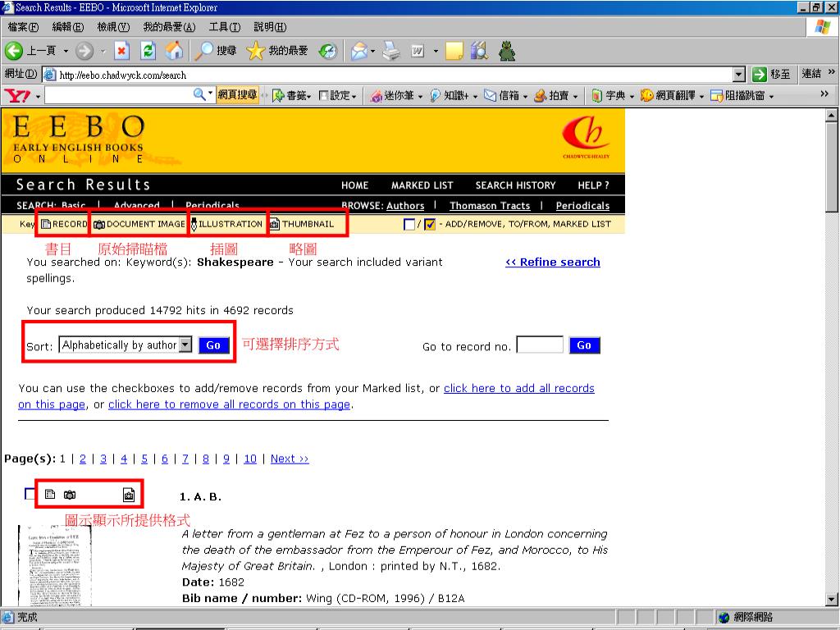Click the Research books icon in toolbar
Screen dimensions: 840x630
tap(479, 51)
